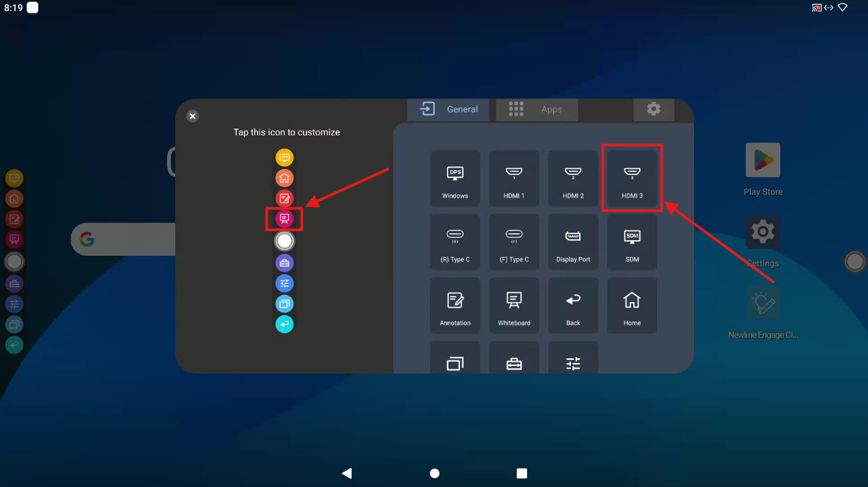Select the Windows OPS source tile
Image resolution: width=868 pixels, height=487 pixels.
click(455, 178)
